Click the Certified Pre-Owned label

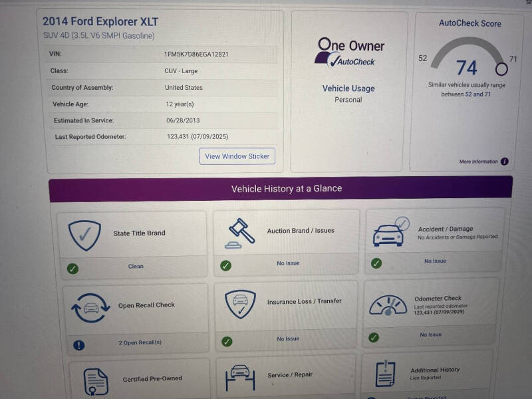(152, 378)
